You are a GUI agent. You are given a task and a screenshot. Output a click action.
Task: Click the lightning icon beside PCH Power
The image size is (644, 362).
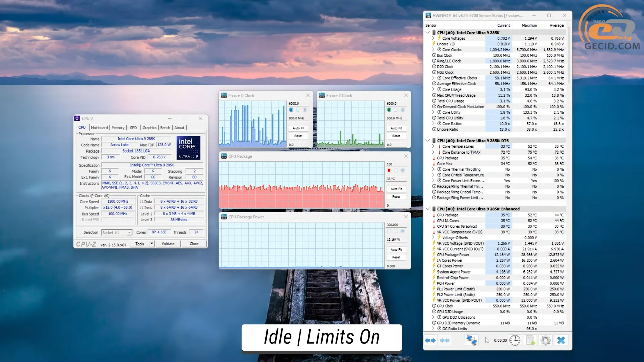[x=434, y=283]
